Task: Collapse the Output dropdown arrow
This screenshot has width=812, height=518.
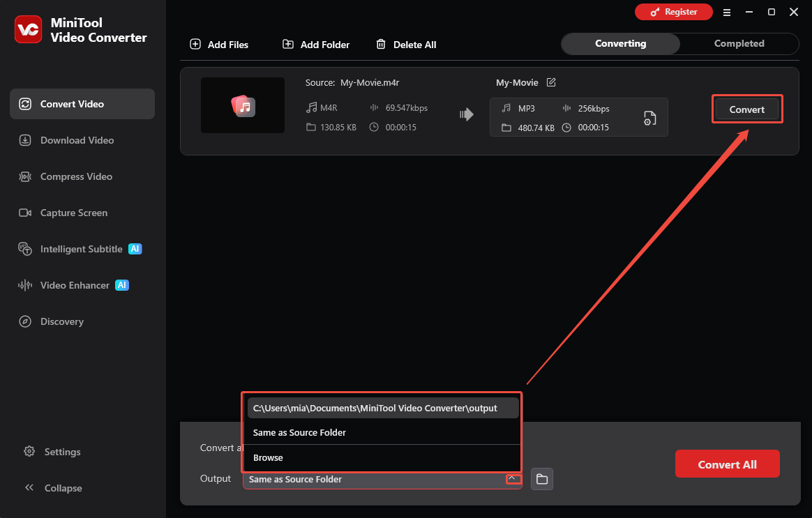Action: point(511,479)
